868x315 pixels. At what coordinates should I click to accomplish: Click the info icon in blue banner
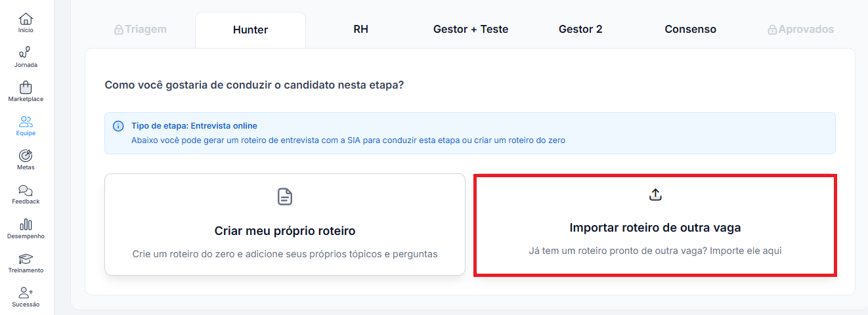coord(118,126)
